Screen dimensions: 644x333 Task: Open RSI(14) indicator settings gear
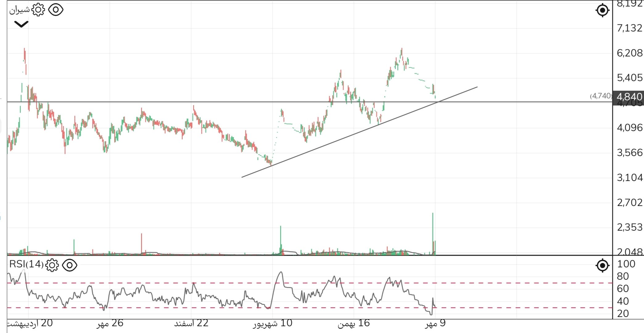coord(52,265)
